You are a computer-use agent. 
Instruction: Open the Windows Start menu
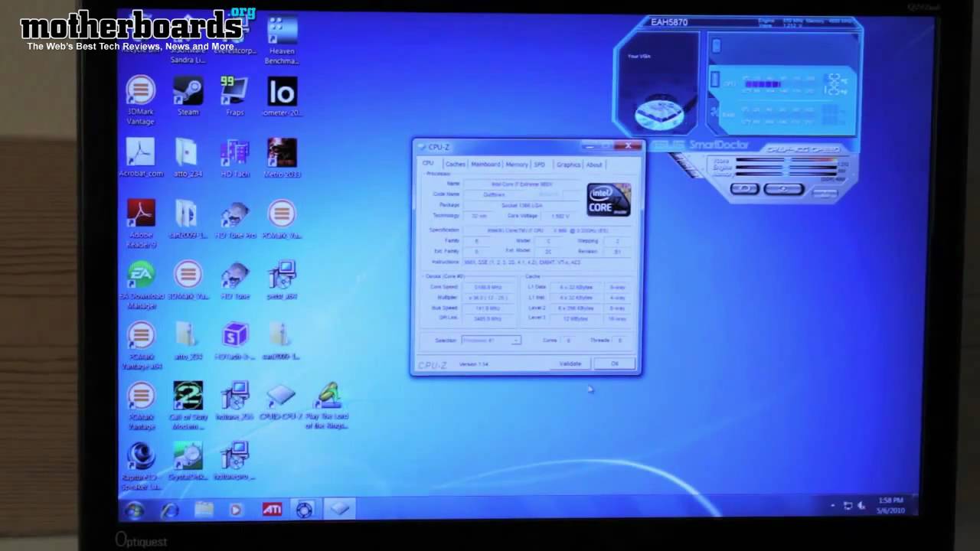coord(135,510)
